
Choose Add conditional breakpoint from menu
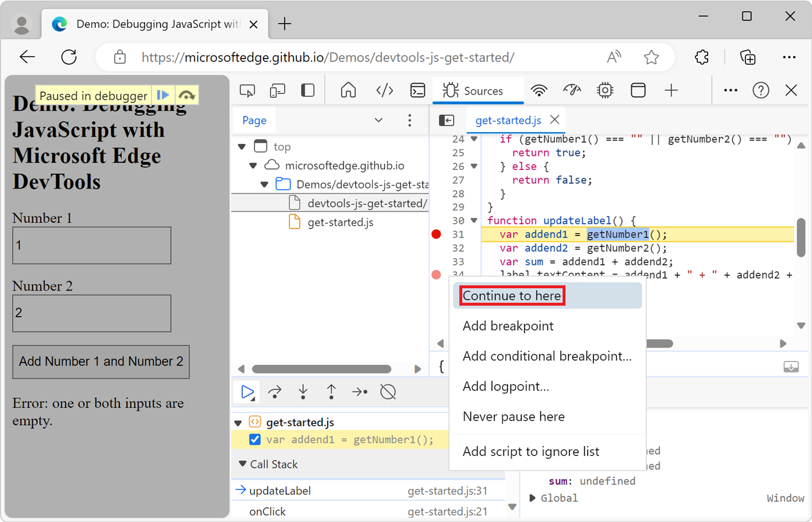[546, 356]
